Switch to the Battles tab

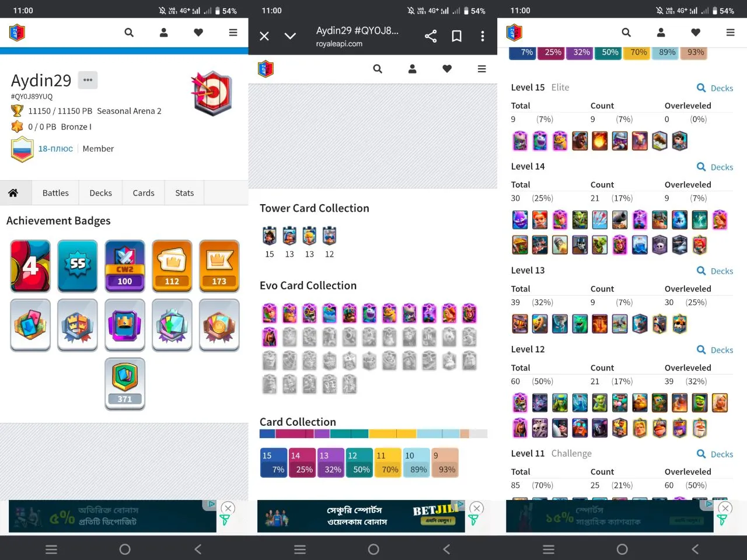(x=55, y=193)
